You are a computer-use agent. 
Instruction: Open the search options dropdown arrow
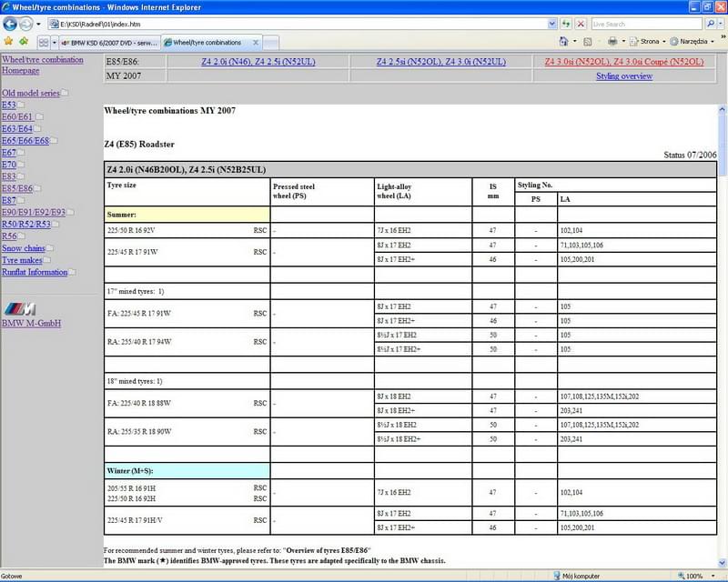(721, 24)
